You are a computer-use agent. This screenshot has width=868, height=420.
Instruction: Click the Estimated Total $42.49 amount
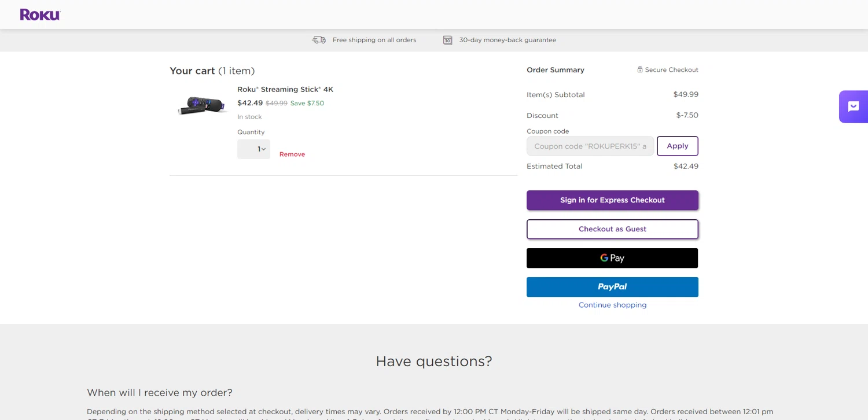point(686,166)
